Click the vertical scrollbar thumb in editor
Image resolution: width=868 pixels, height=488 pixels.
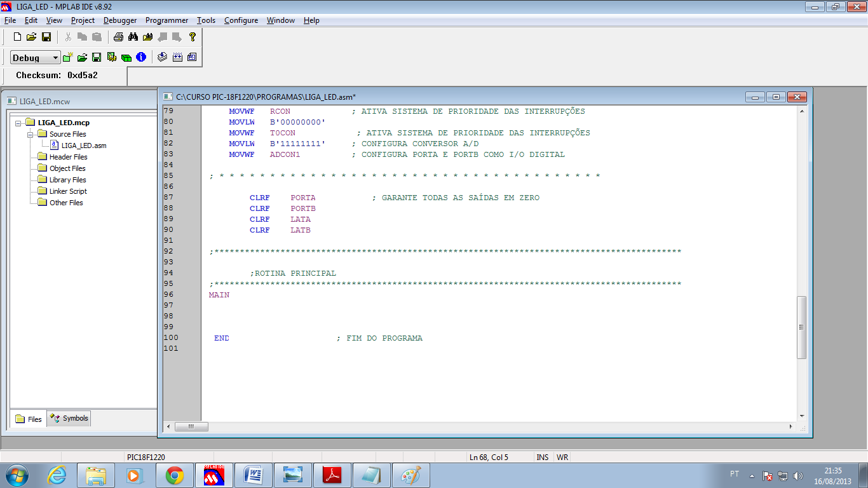801,327
